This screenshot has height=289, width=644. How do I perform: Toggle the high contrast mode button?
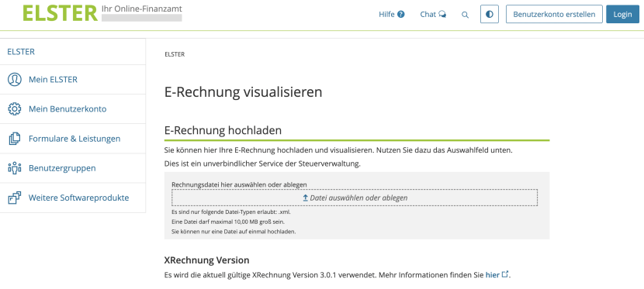point(489,15)
